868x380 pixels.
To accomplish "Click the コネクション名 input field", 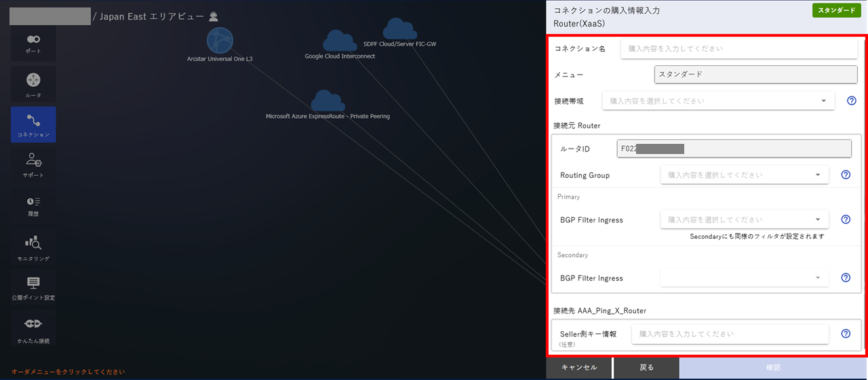I will point(740,49).
